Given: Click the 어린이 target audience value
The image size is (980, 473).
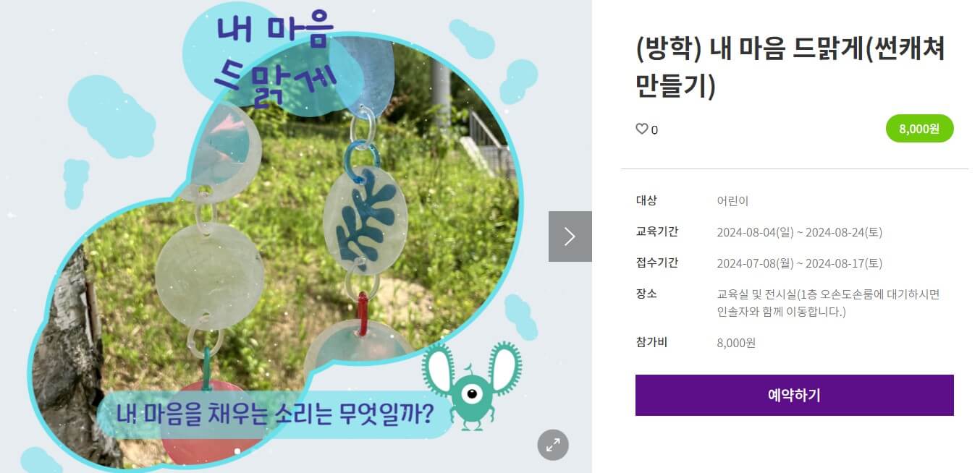Looking at the screenshot, I should pyautogui.click(x=732, y=201).
